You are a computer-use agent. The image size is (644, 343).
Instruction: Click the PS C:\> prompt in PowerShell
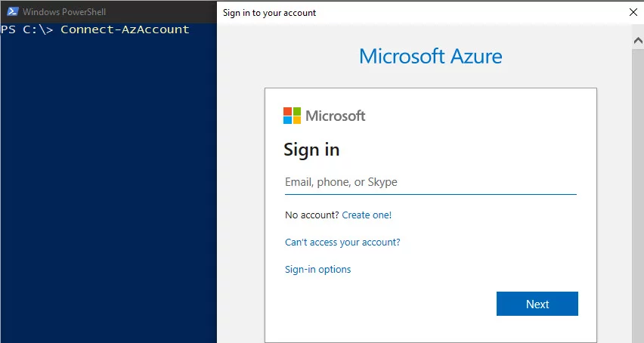(27, 29)
